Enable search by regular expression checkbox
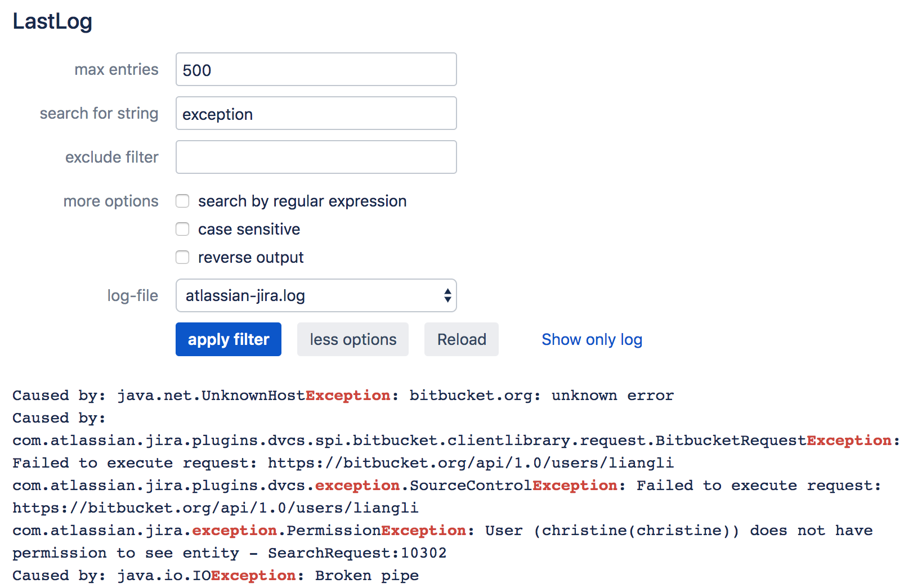 (x=182, y=201)
